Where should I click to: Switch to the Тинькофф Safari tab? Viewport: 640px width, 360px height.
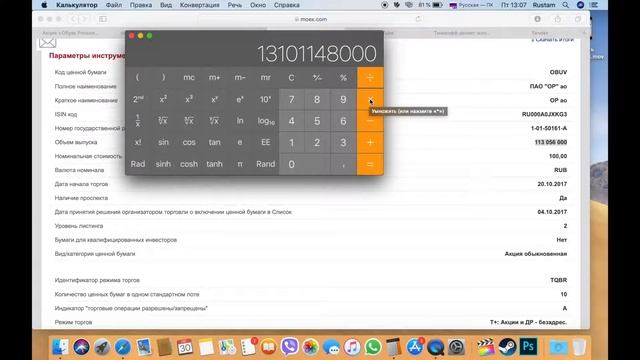click(461, 33)
